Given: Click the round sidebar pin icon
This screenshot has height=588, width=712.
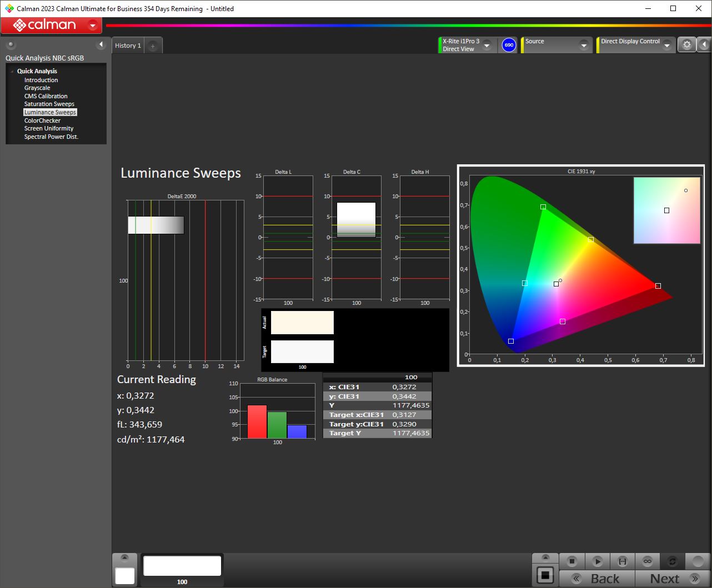Looking at the screenshot, I should click(x=11, y=45).
